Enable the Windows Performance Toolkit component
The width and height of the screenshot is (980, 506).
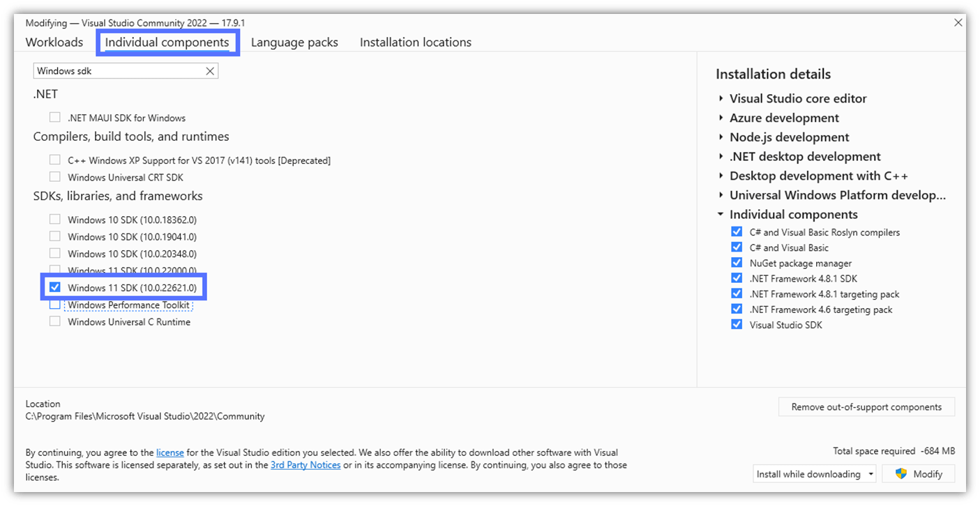tap(55, 305)
